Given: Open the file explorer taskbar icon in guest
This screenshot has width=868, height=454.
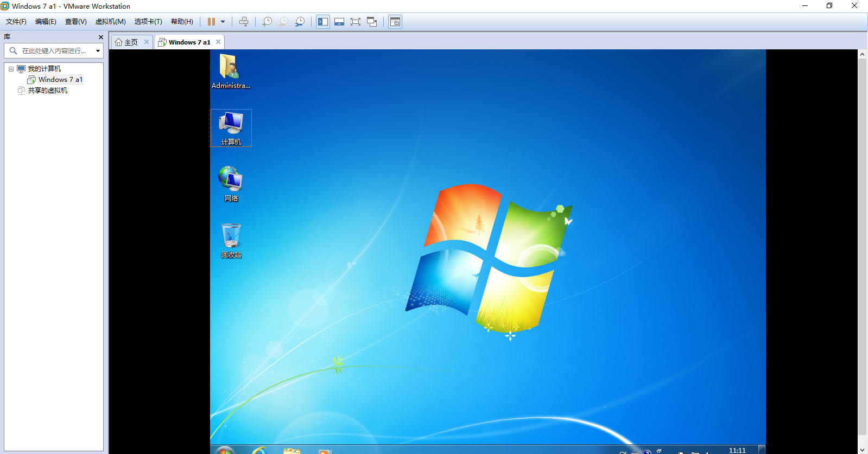Looking at the screenshot, I should pyautogui.click(x=292, y=451).
